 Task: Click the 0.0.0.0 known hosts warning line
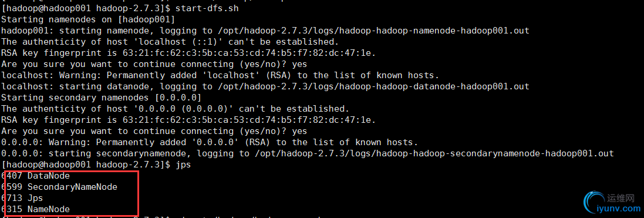pos(210,143)
